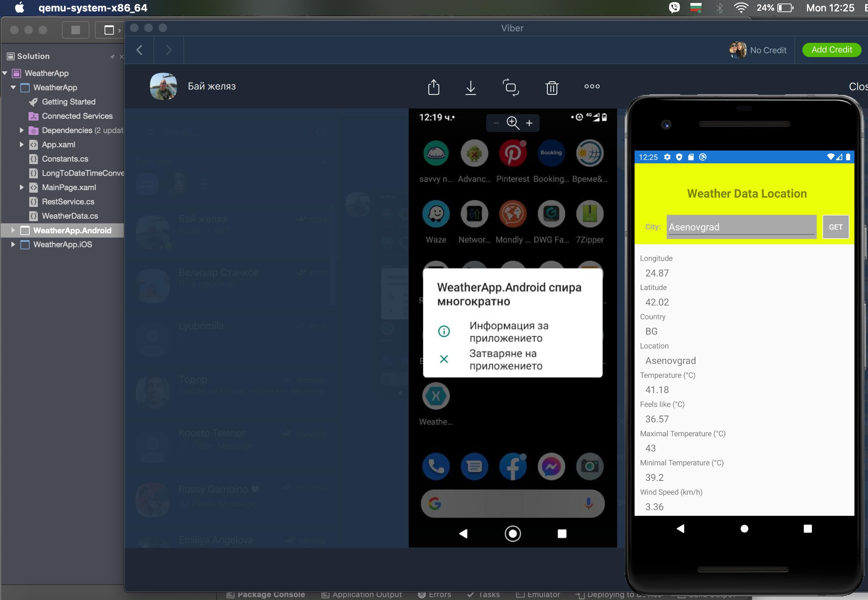Click the City input field with Asenovgrad
868x600 pixels.
pos(741,227)
